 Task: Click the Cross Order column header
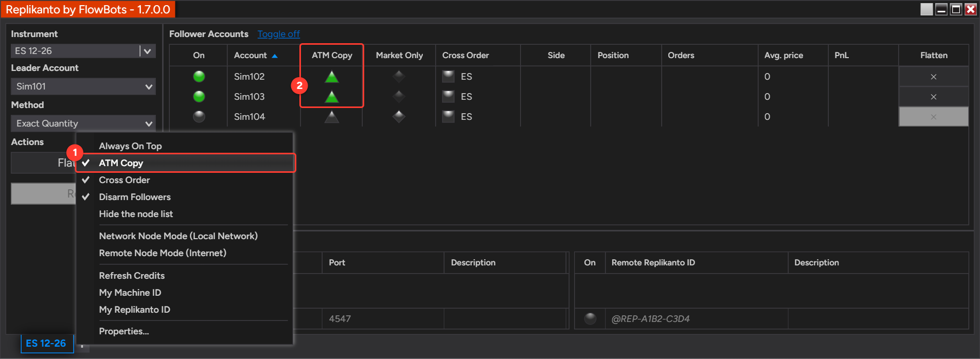(478, 55)
